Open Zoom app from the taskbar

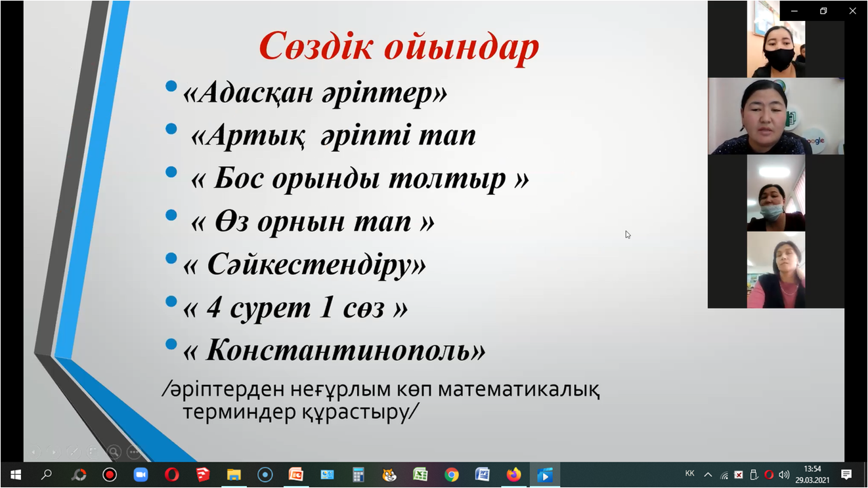(141, 474)
